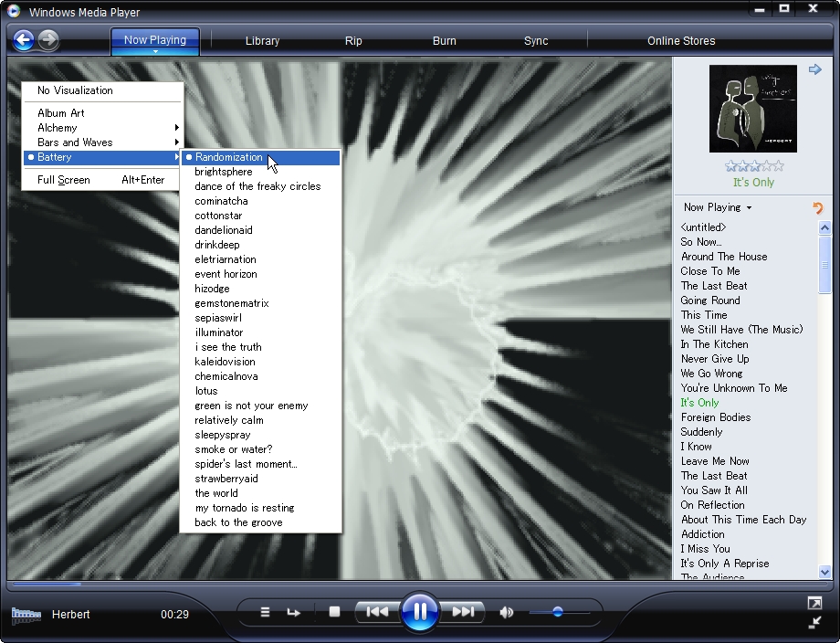This screenshot has height=643, width=840.
Task: Switch to the Library tab
Action: point(263,41)
